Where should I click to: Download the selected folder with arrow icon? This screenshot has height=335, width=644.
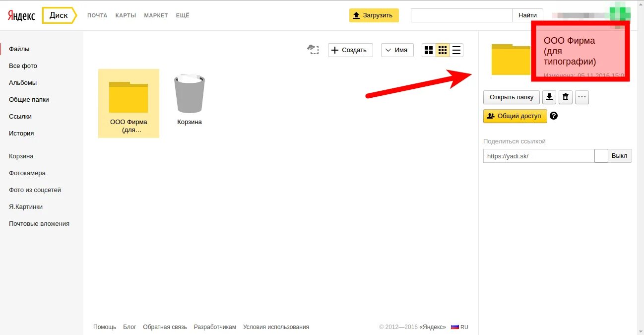[x=549, y=97]
